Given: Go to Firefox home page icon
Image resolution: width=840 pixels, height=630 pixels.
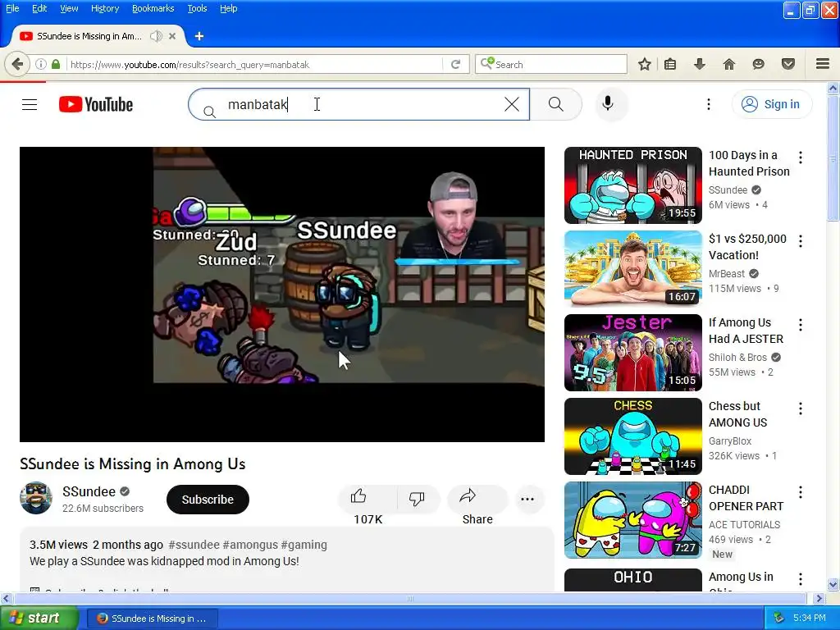Looking at the screenshot, I should pos(728,64).
